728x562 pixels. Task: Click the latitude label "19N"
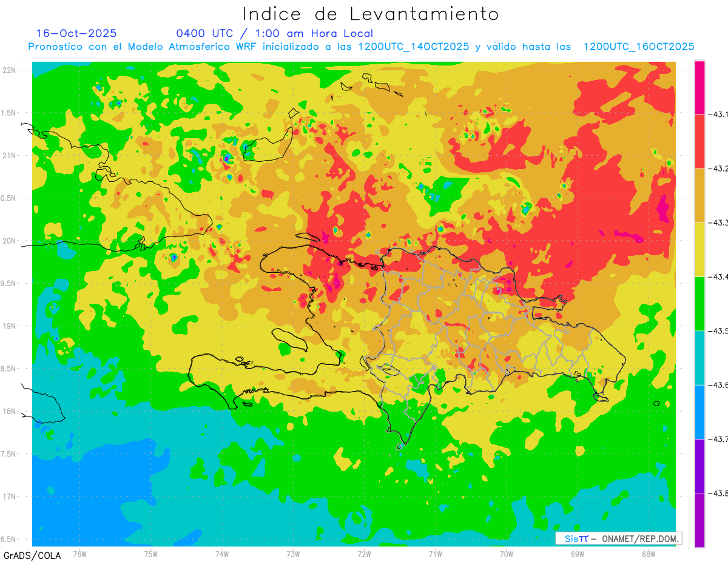[10, 326]
